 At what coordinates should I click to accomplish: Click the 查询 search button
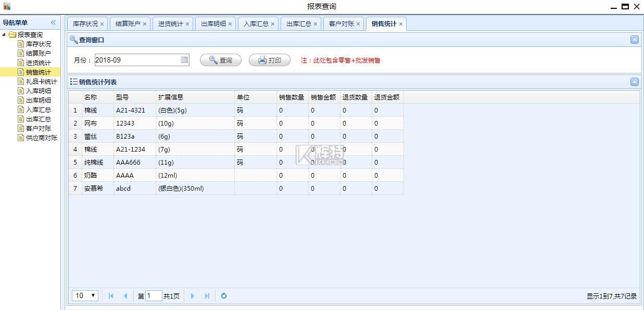click(221, 60)
